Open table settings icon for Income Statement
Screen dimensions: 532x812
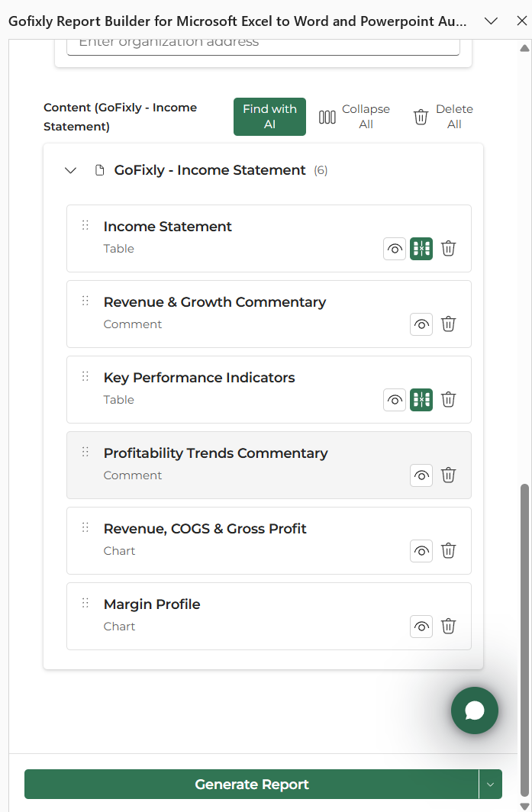coord(421,249)
